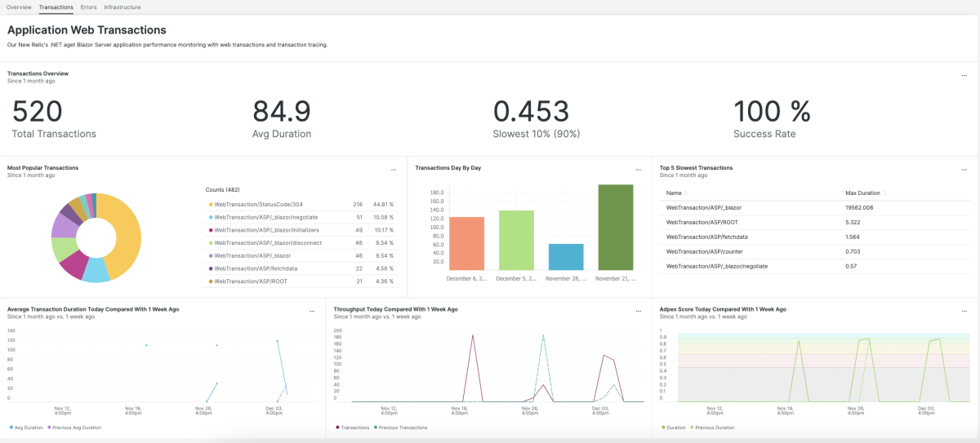Open Adpex Score chart ellipsis menu
Screen dimensions: 980x443
click(x=964, y=311)
